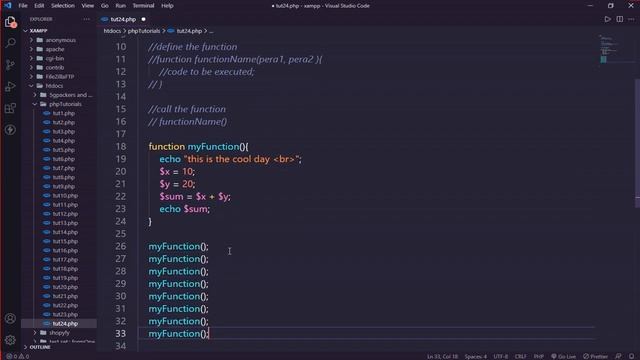This screenshot has height=360, width=640.
Task: Change Spaces: 4 indentation setting
Action: (x=476, y=356)
